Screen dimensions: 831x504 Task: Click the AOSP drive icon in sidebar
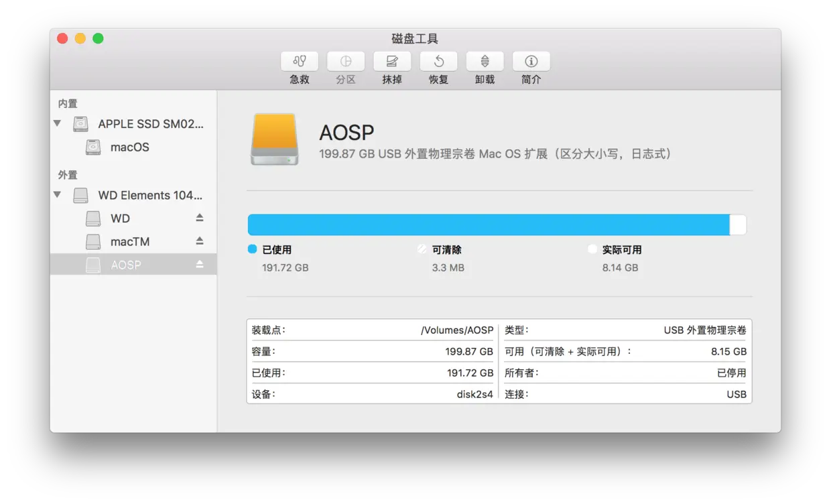(93, 265)
